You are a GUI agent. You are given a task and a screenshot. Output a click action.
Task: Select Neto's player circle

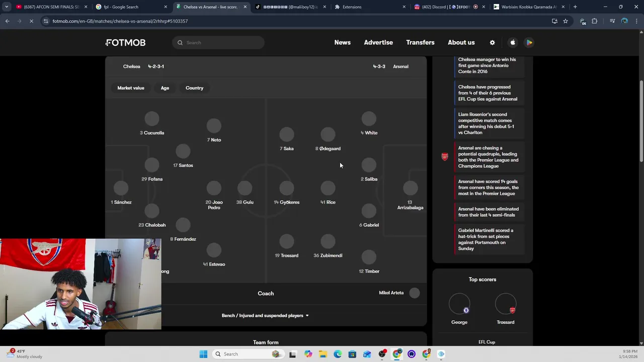(x=214, y=126)
